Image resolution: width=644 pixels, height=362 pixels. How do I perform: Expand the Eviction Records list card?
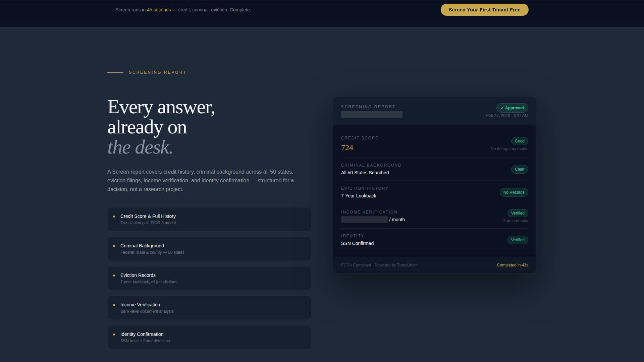pyautogui.click(x=209, y=278)
